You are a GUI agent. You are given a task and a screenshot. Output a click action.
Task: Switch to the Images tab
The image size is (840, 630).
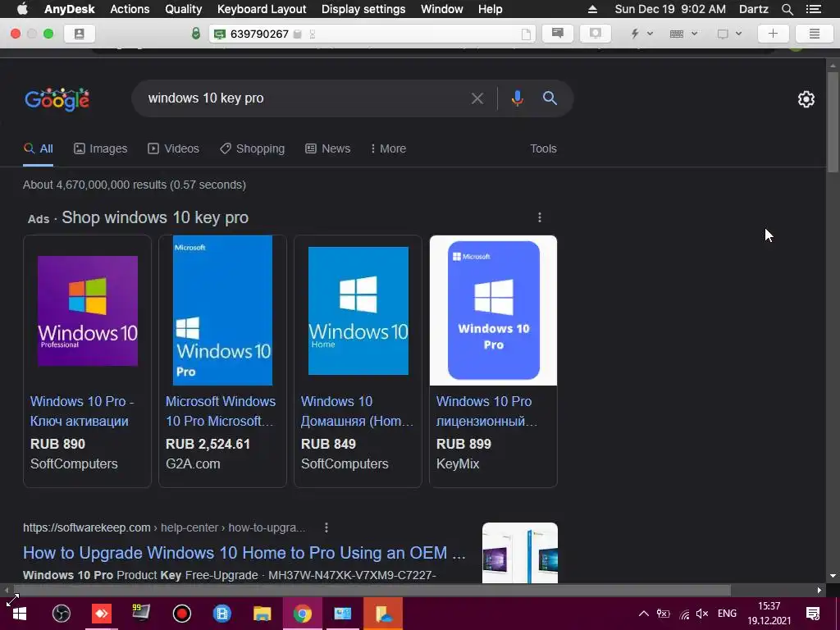101,149
